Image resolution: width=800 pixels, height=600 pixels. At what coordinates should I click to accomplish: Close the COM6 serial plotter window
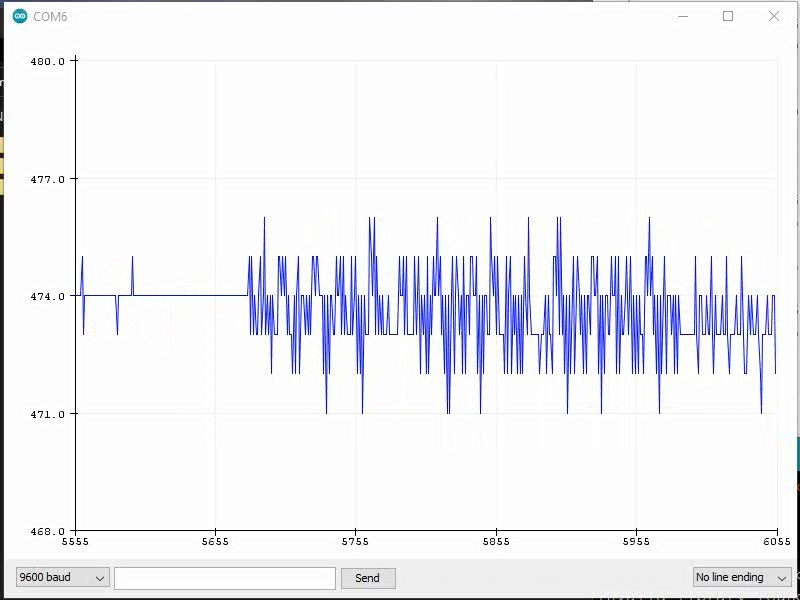pyautogui.click(x=773, y=16)
